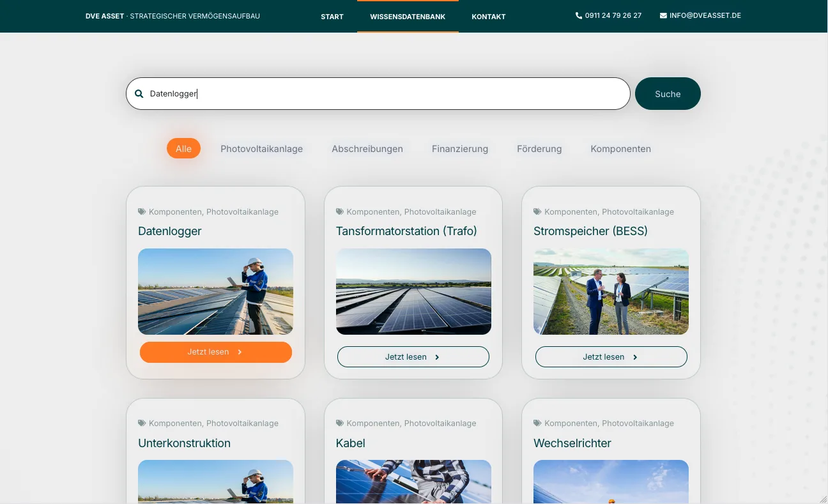
Task: Show the Finanzierung category
Action: click(460, 149)
